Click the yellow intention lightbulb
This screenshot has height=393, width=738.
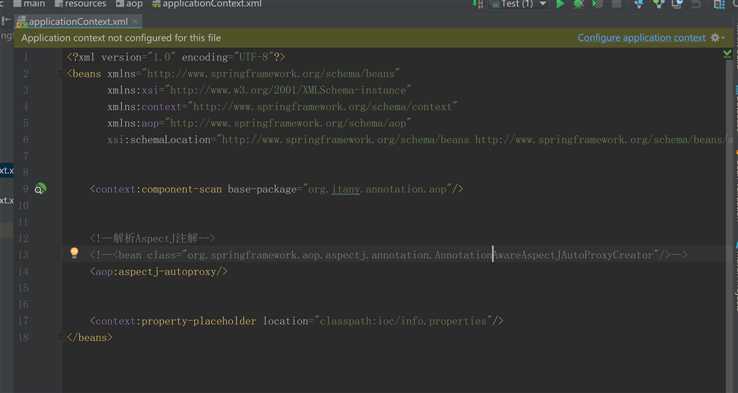[74, 253]
